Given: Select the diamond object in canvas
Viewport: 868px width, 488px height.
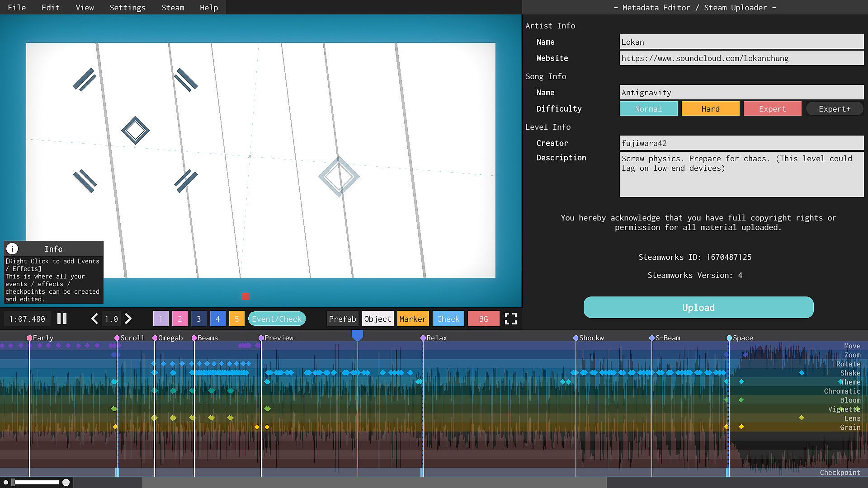Looking at the screenshot, I should click(135, 131).
